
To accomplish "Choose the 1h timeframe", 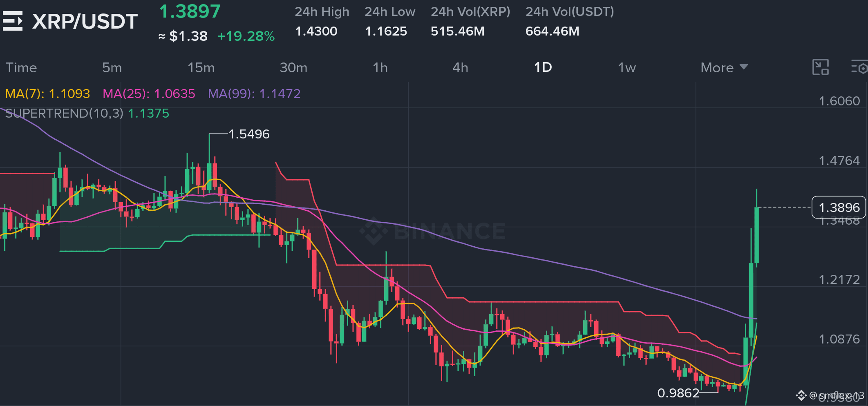I will 380,67.
